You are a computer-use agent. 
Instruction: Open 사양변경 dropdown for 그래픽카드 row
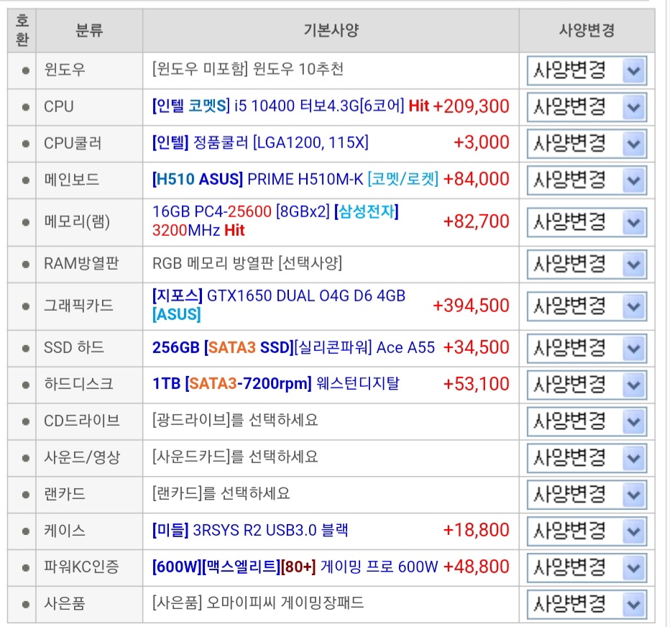pyautogui.click(x=586, y=306)
